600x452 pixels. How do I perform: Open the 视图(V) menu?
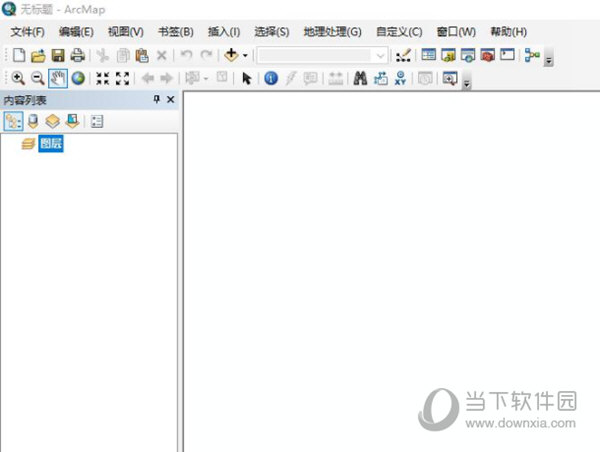pos(126,32)
